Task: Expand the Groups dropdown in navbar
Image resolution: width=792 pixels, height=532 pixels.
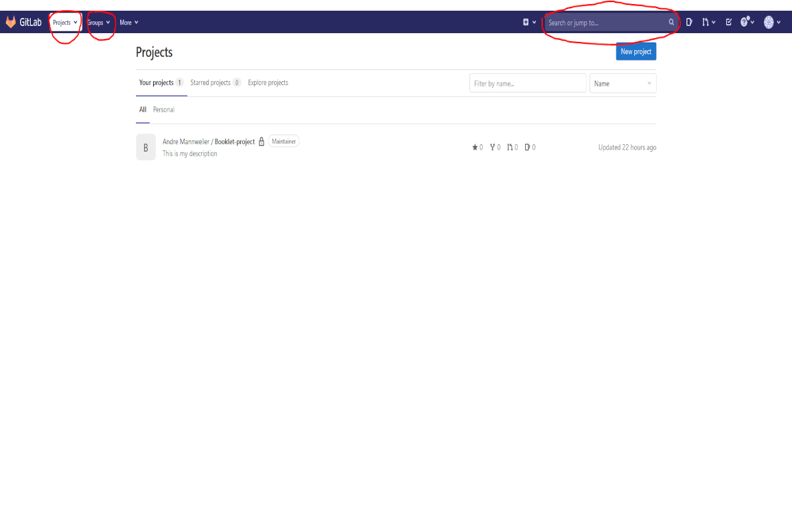Action: point(98,23)
